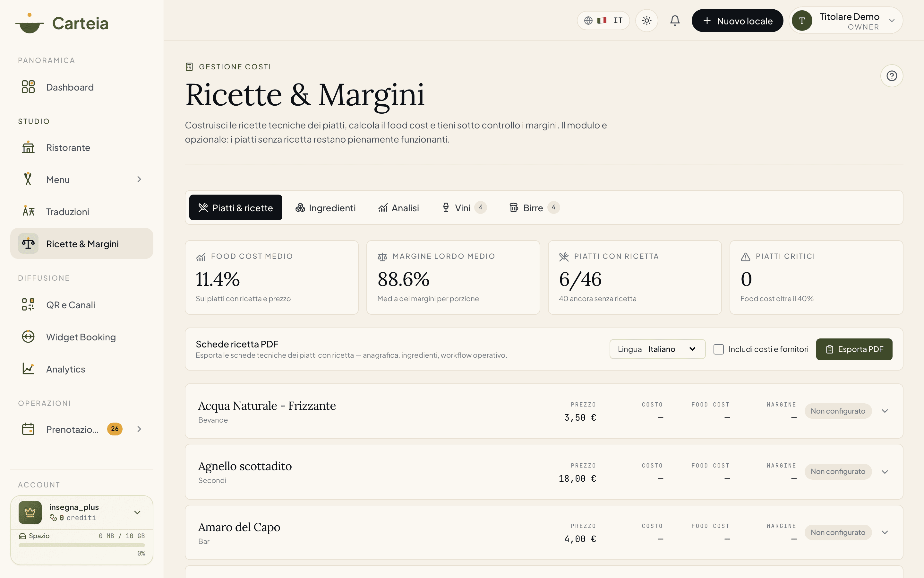Screen dimensions: 924x578
Task: Click the 18,00 € price value
Action: 577,478
